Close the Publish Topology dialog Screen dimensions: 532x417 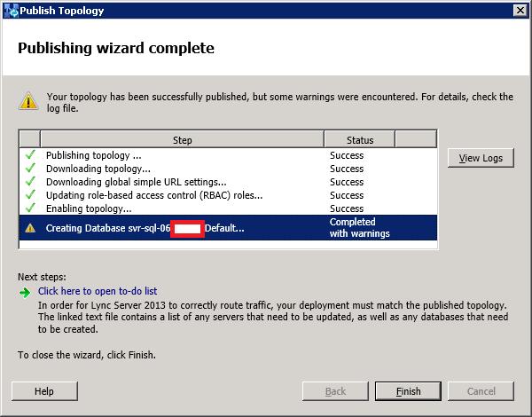pyautogui.click(x=520, y=11)
